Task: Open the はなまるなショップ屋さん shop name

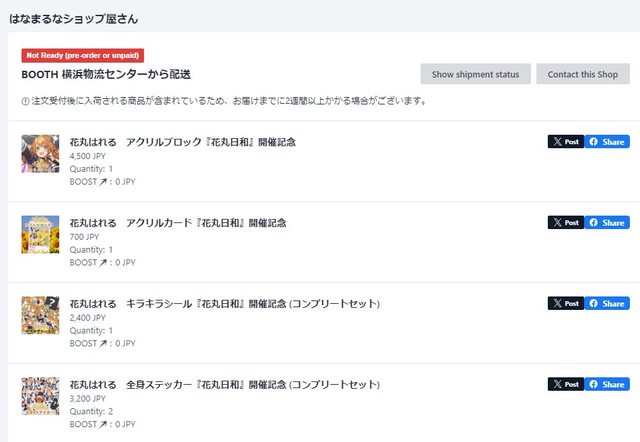Action: point(74,18)
